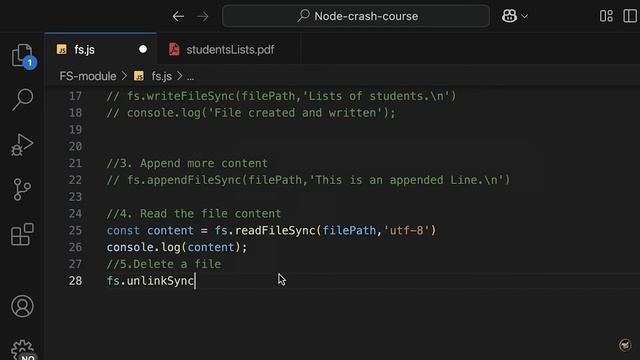Go forward with the right arrow

click(202, 16)
